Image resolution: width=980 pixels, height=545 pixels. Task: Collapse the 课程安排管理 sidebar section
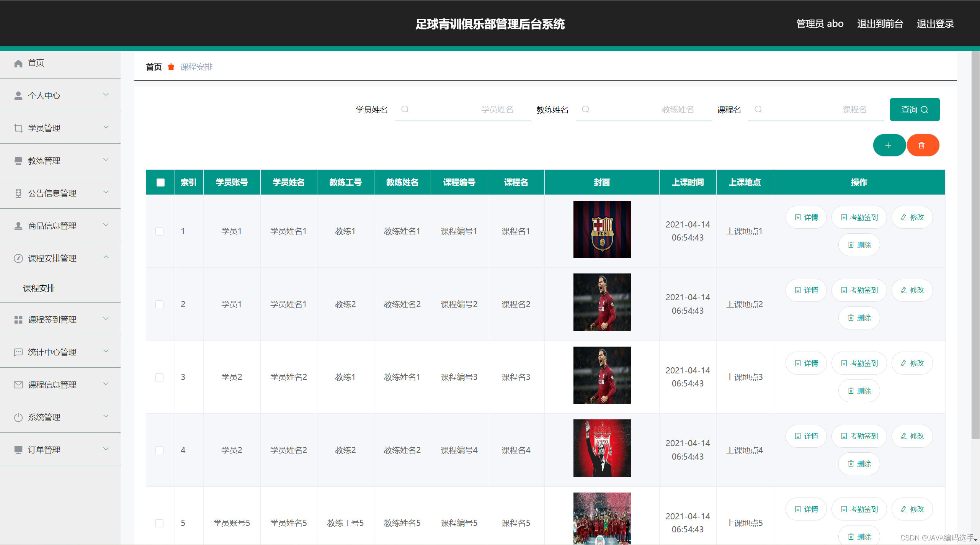[106, 257]
